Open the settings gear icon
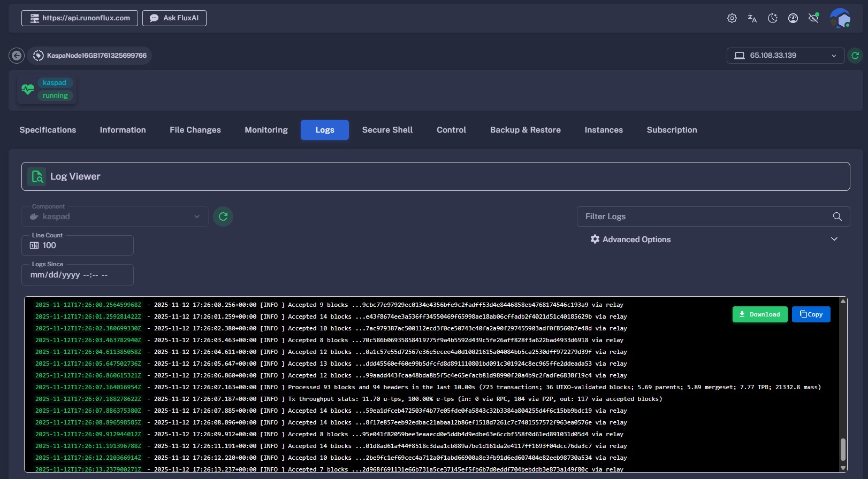 pyautogui.click(x=732, y=18)
